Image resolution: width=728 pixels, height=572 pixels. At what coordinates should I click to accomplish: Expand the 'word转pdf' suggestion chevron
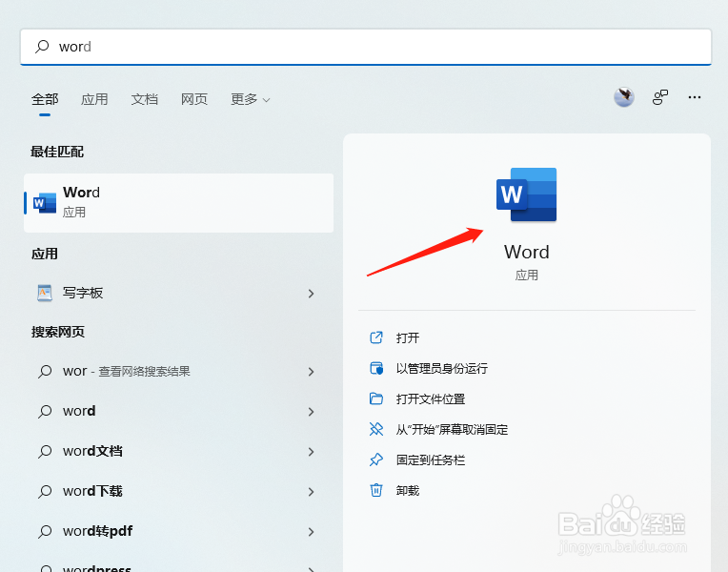click(x=311, y=531)
